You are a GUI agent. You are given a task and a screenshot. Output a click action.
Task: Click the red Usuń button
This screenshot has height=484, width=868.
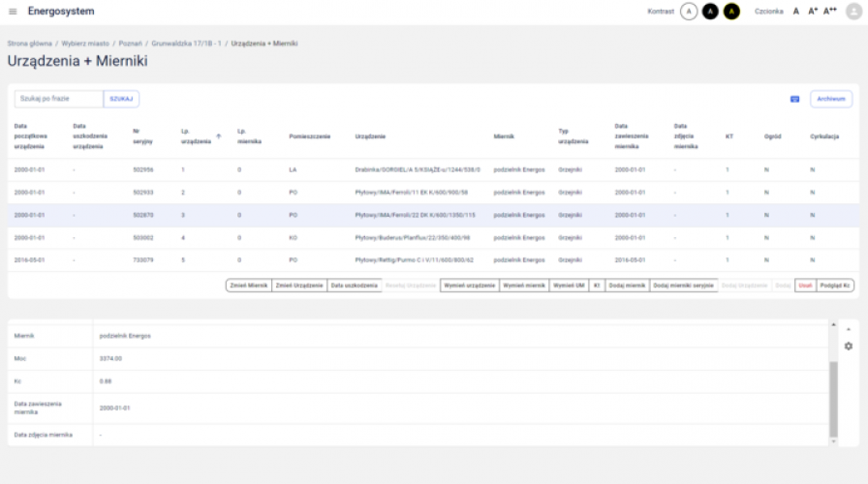tap(805, 286)
